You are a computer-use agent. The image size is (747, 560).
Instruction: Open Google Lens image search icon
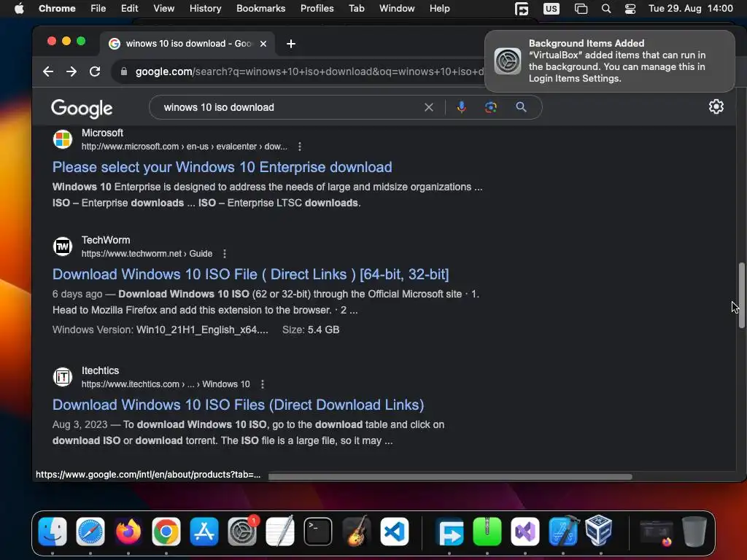(x=491, y=107)
